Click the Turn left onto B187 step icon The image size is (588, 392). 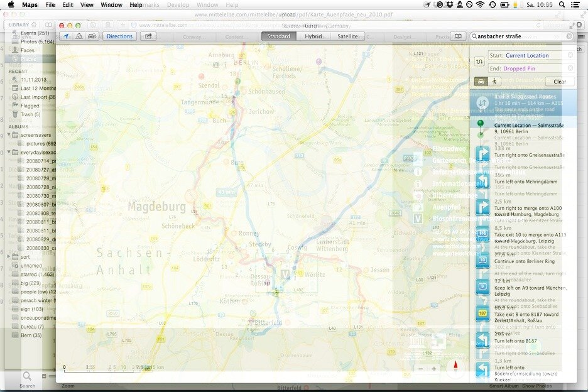[x=482, y=341]
